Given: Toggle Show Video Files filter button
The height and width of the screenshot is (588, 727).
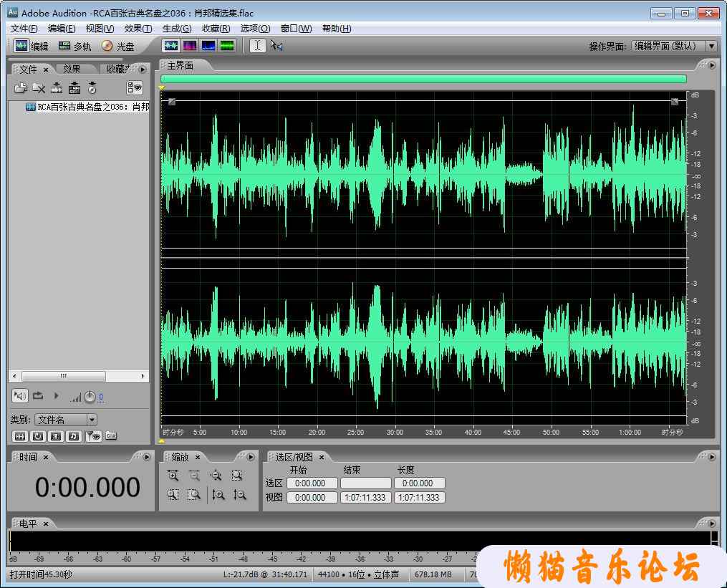Looking at the screenshot, I should pyautogui.click(x=56, y=436).
